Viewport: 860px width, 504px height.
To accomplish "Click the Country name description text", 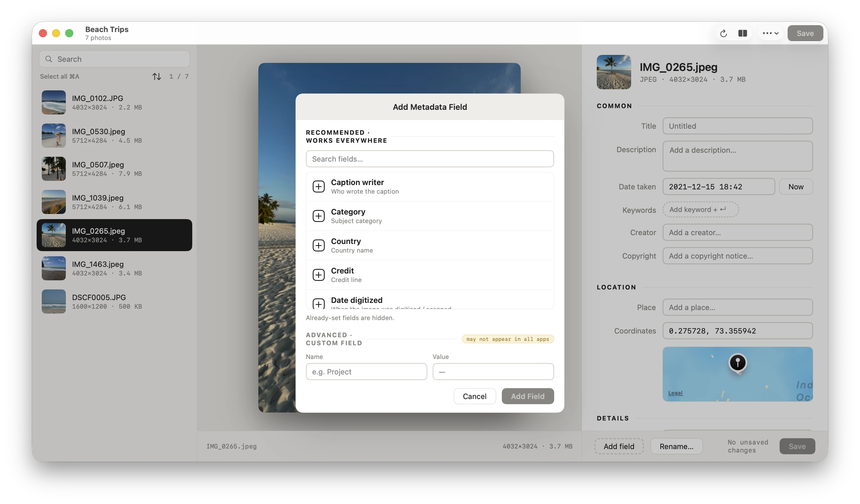I will [352, 251].
